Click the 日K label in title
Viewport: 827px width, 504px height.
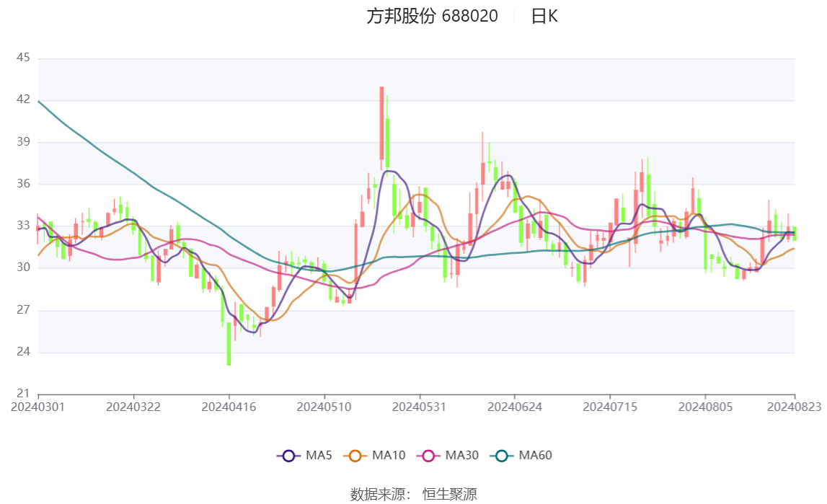pyautogui.click(x=544, y=17)
